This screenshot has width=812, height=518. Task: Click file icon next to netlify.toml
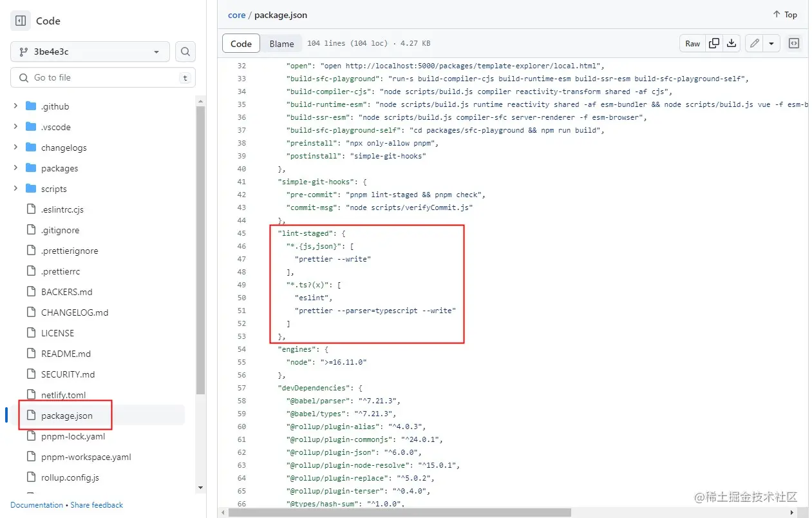[x=31, y=395]
